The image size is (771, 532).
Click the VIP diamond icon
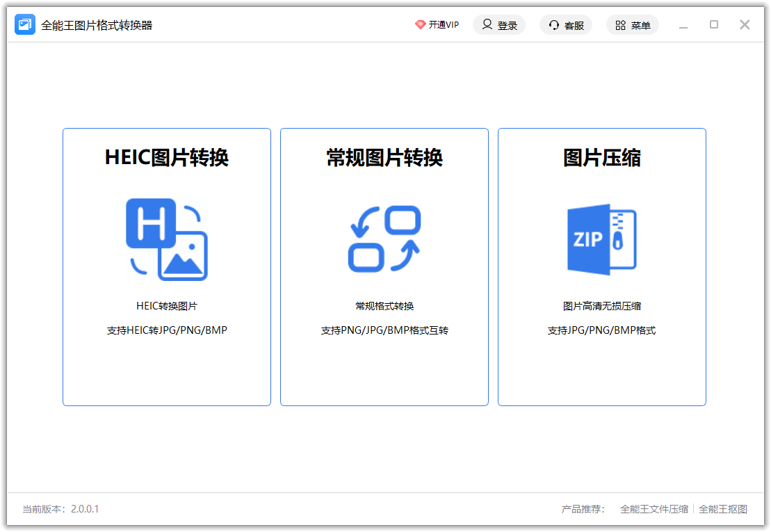click(420, 25)
